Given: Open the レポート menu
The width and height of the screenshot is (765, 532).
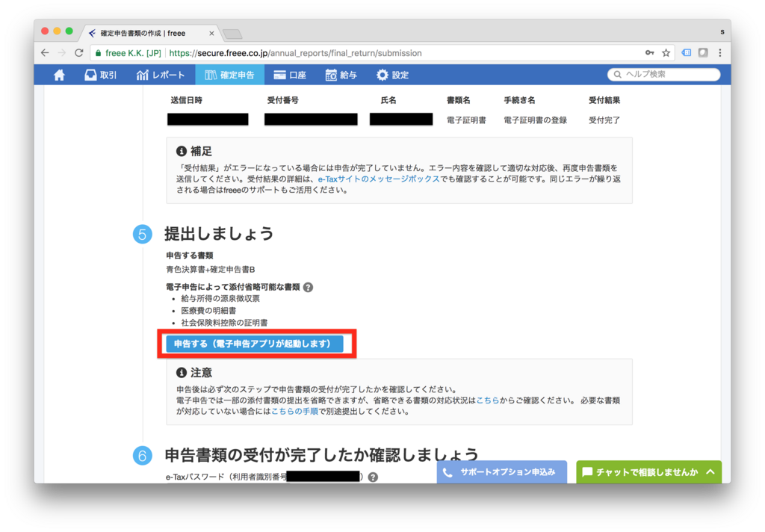Looking at the screenshot, I should [x=161, y=75].
